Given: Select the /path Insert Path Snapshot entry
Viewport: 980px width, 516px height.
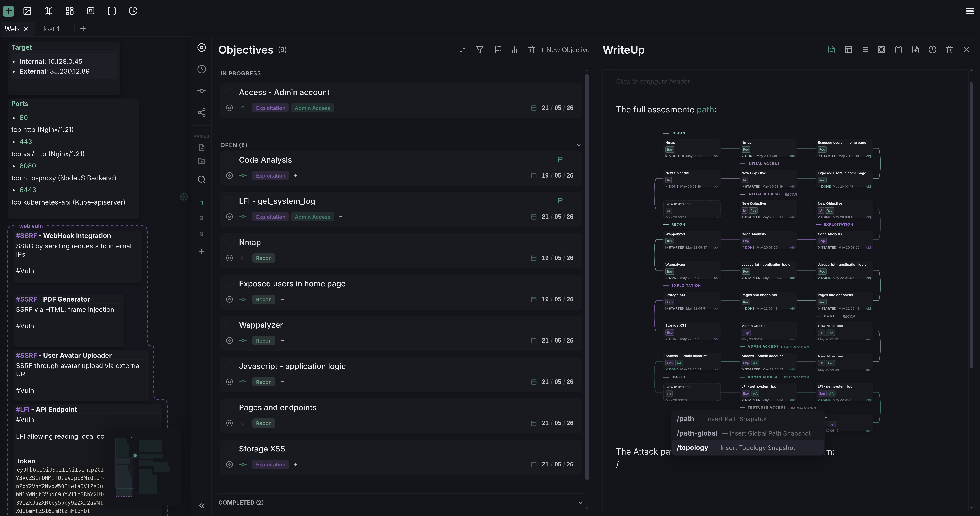Looking at the screenshot, I should click(x=748, y=419).
